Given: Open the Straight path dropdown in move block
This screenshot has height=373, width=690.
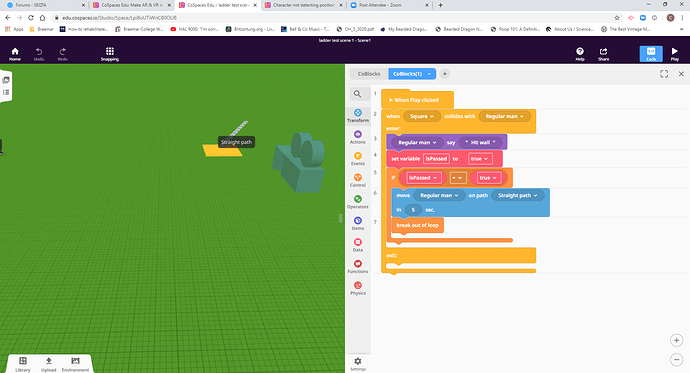Looking at the screenshot, I should point(518,195).
